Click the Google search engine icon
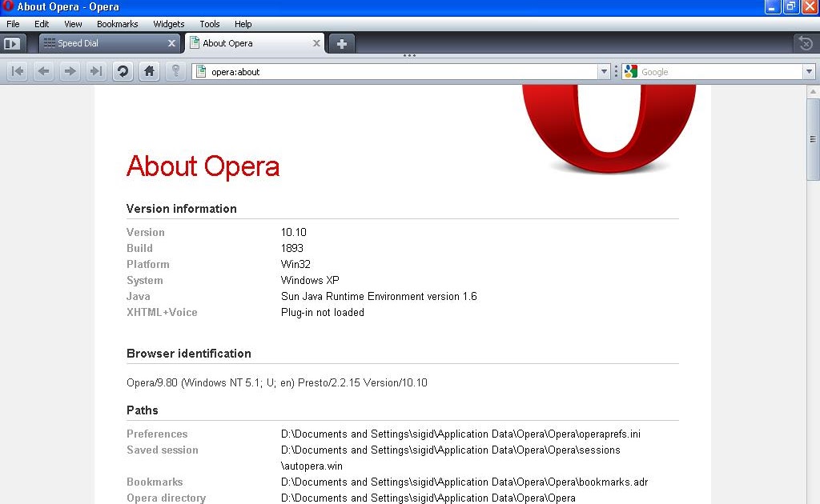The image size is (820, 504). [631, 71]
